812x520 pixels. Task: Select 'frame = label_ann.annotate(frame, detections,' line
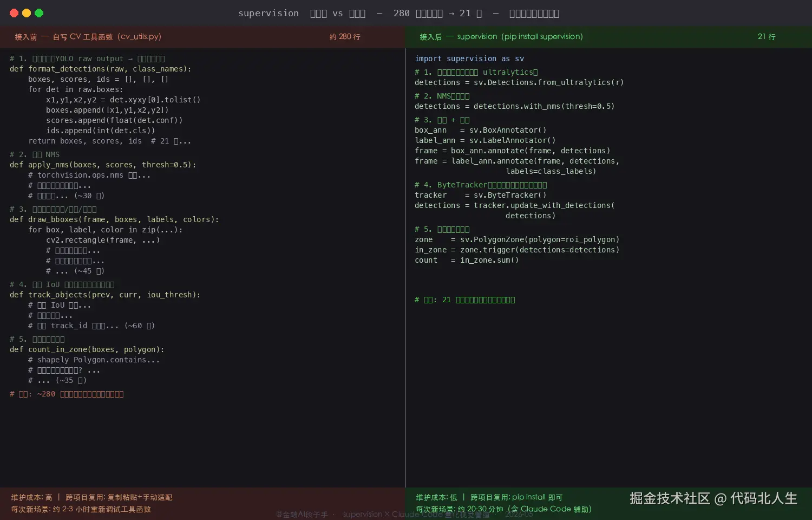tap(517, 161)
